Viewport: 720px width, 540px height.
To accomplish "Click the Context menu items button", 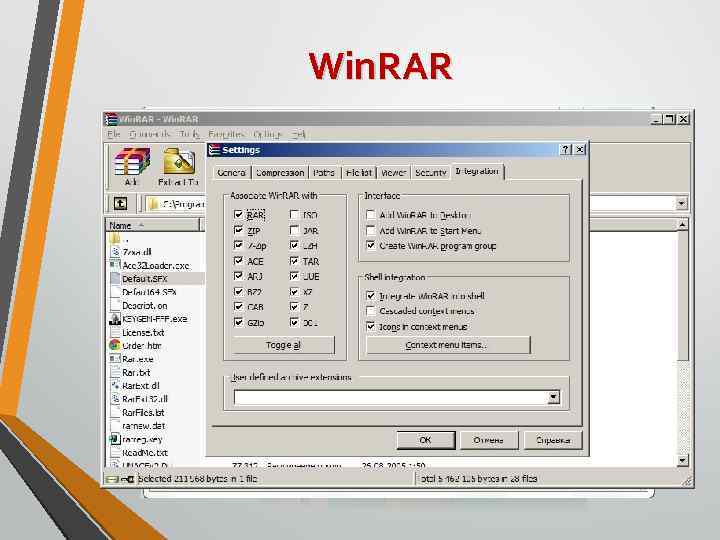I will click(x=448, y=345).
